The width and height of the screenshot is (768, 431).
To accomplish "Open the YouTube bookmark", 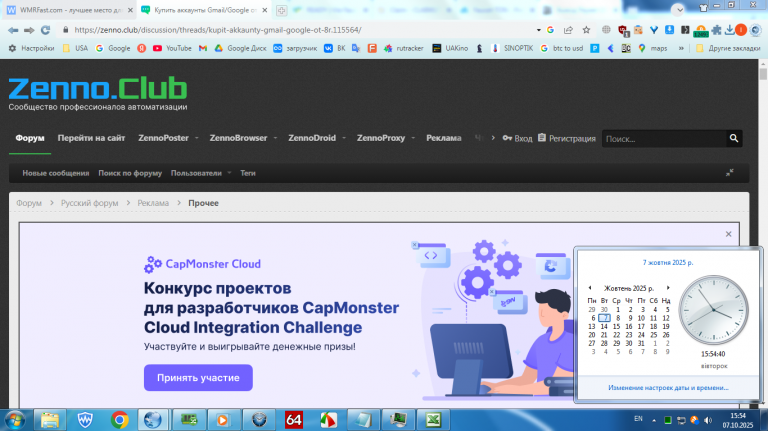I will coord(172,48).
